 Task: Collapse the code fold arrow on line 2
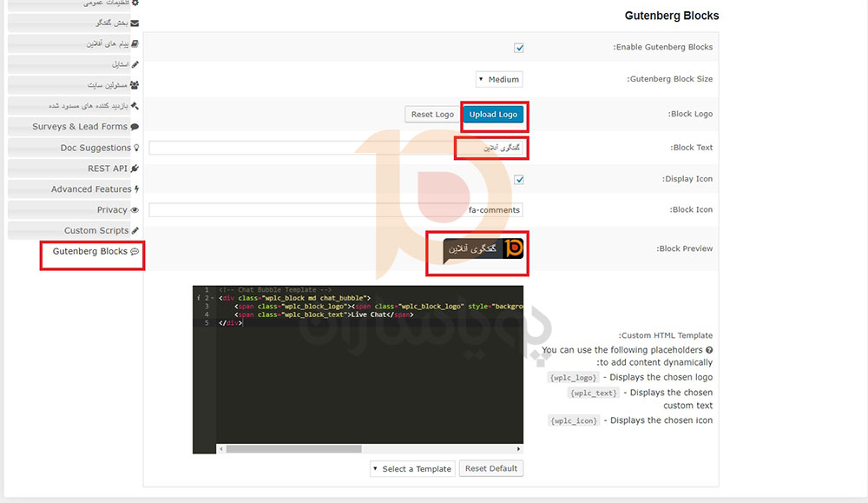(x=207, y=298)
